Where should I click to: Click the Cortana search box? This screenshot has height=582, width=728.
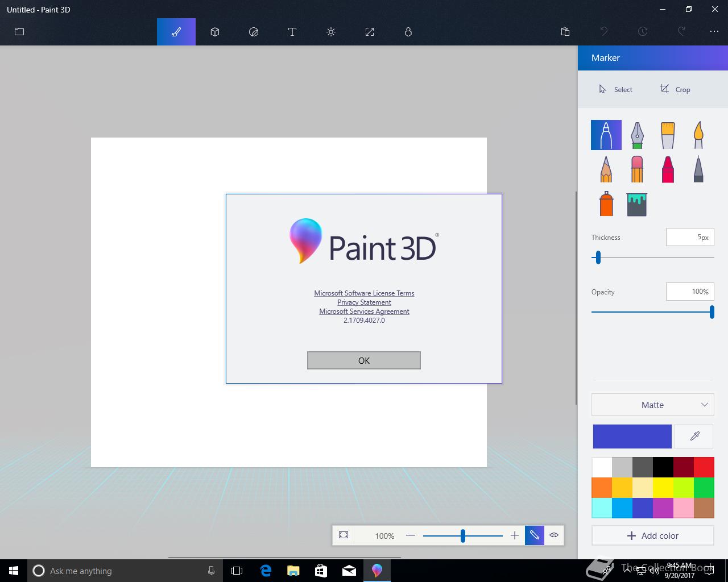124,571
